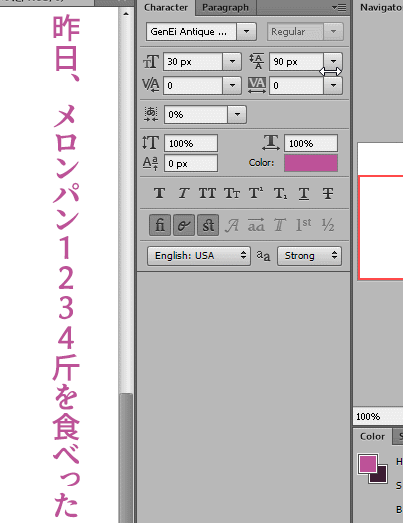The width and height of the screenshot is (403, 523).
Task: Disable Standard Ligatures (fi)
Action: (160, 225)
